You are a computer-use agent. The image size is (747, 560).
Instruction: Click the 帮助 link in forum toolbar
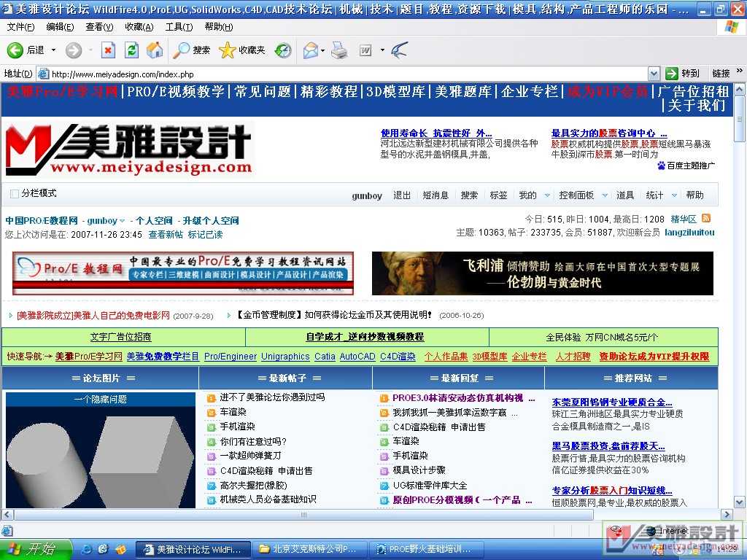[x=694, y=195]
